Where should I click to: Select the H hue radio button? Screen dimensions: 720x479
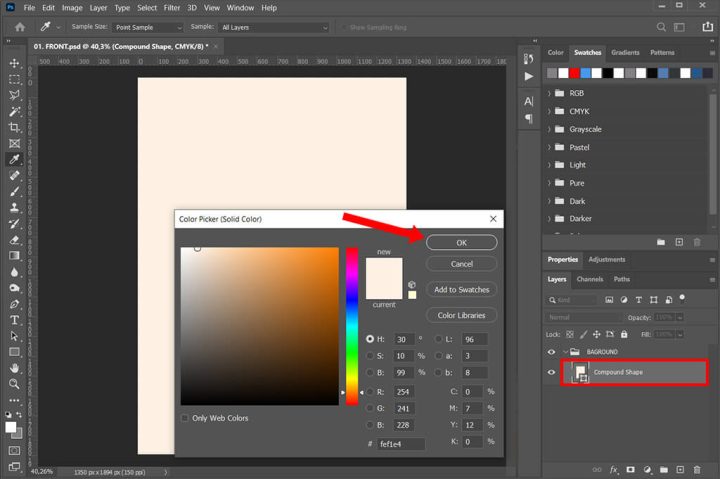(x=370, y=339)
